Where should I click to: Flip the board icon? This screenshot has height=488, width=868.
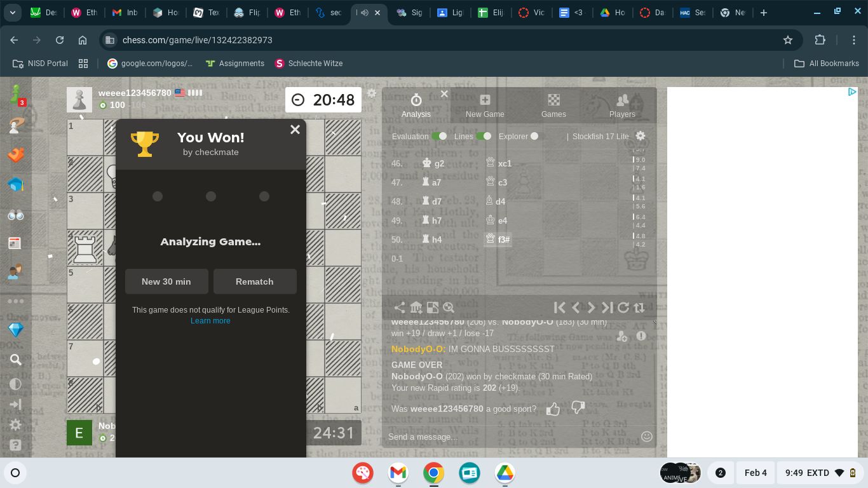pos(639,308)
